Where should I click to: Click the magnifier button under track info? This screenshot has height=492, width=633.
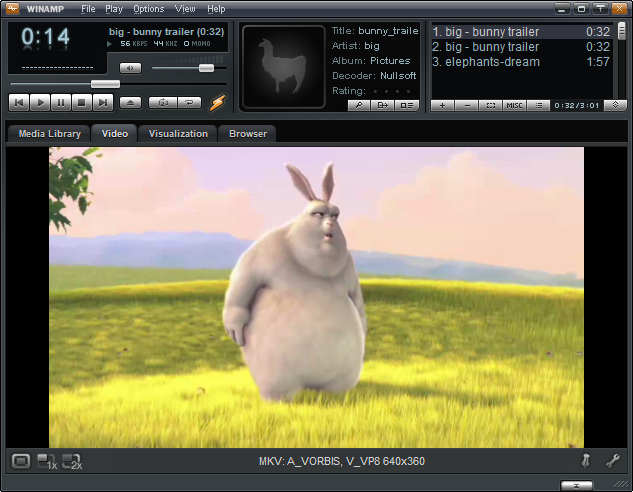pyautogui.click(x=359, y=105)
